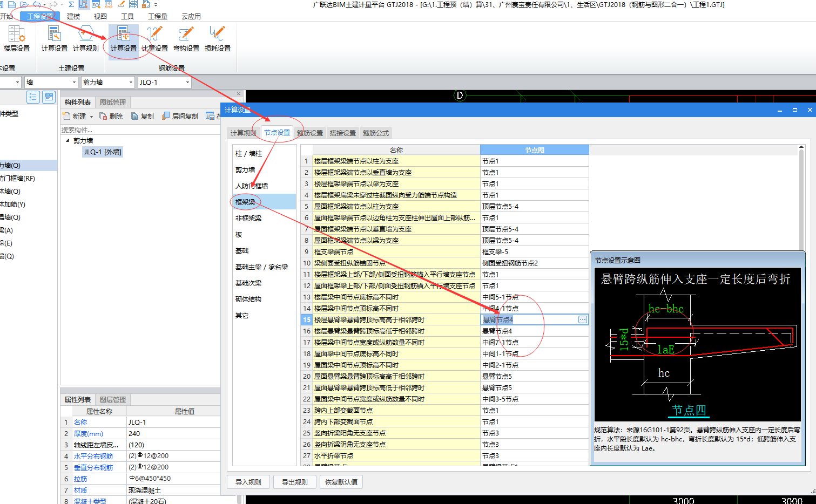
Task: Click the ellipsis button in row 15 节点图 cell
Action: (582, 319)
